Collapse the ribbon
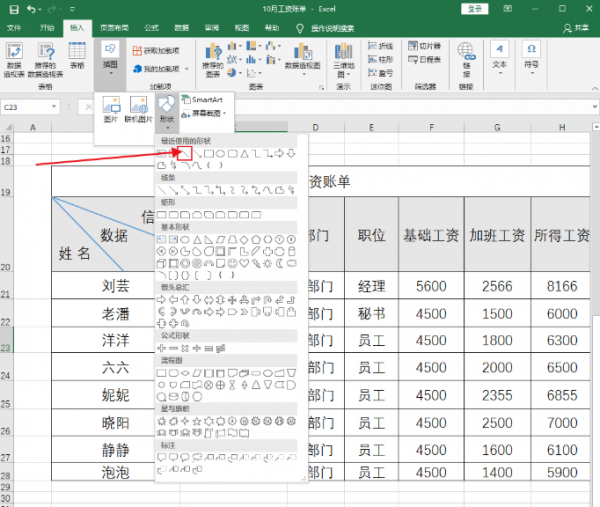Screen dimensions: 600x507 pos(595,88)
